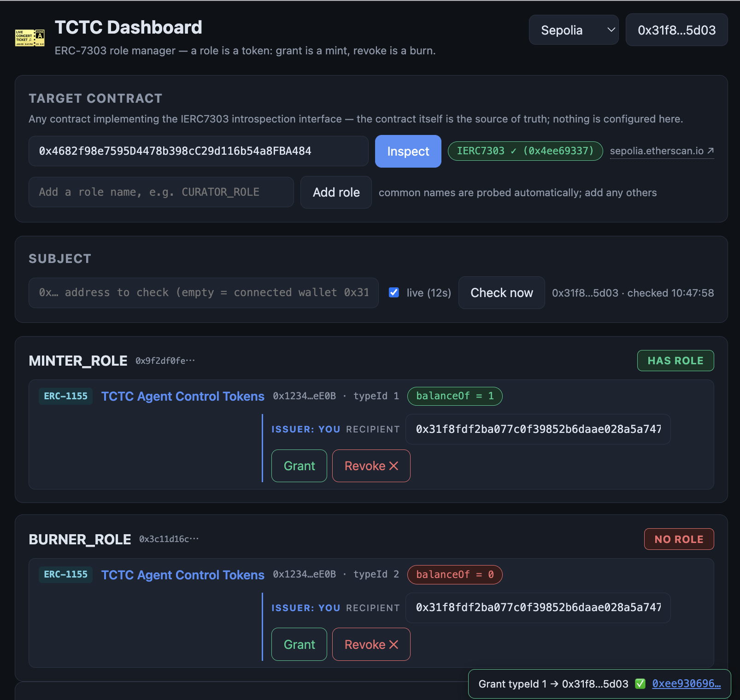The image size is (740, 700).
Task: Click the ISSUER: YOU label under MINTER_ROLE
Action: click(305, 429)
